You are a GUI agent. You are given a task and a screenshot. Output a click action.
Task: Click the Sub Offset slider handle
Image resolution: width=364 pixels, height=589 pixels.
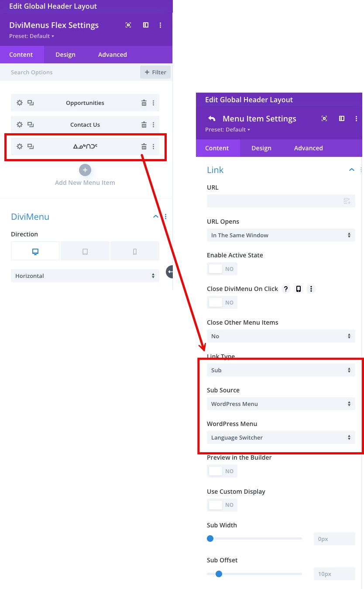pyautogui.click(x=219, y=574)
